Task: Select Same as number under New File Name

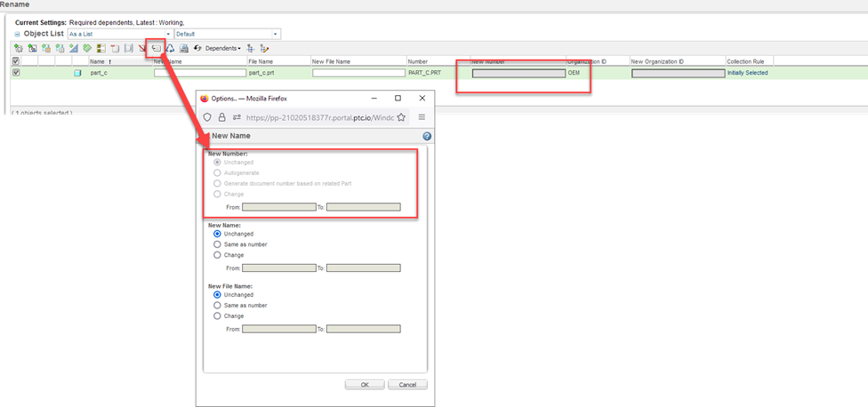Action: pyautogui.click(x=218, y=306)
